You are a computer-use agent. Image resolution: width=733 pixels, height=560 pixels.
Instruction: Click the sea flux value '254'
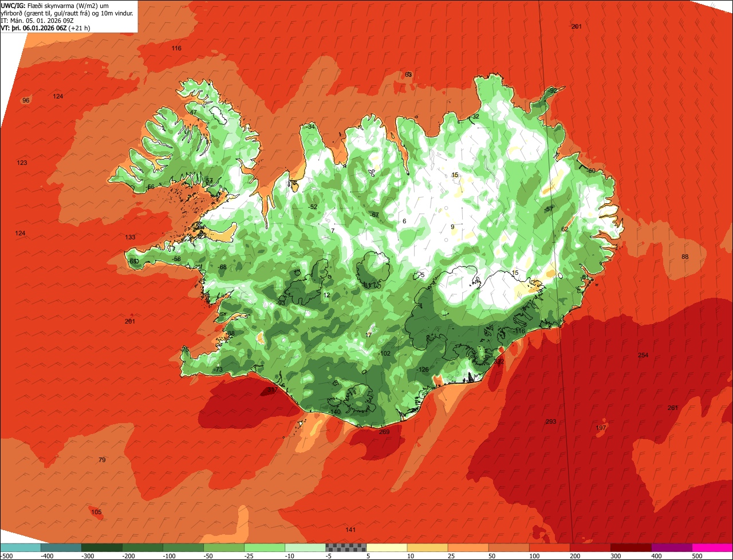tap(643, 356)
